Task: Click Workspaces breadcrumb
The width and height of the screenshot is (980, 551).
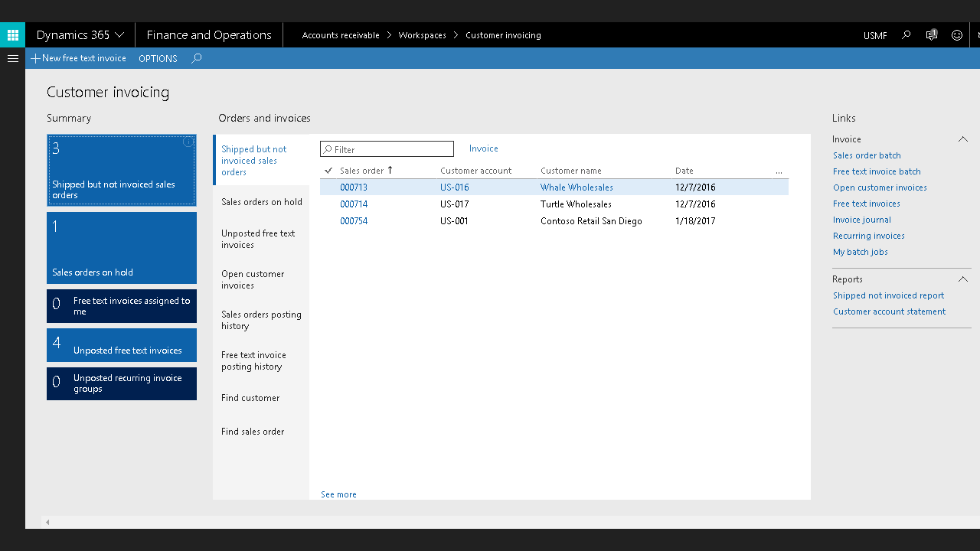Action: click(x=422, y=35)
